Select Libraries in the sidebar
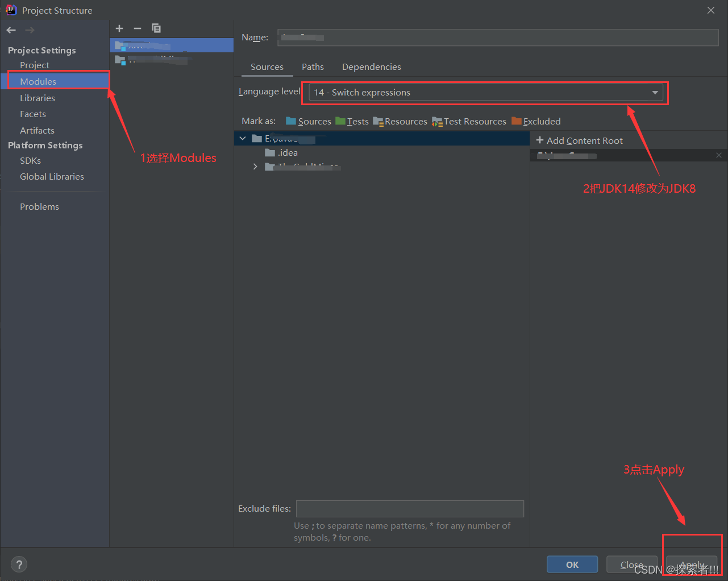Viewport: 728px width, 581px height. (x=38, y=98)
